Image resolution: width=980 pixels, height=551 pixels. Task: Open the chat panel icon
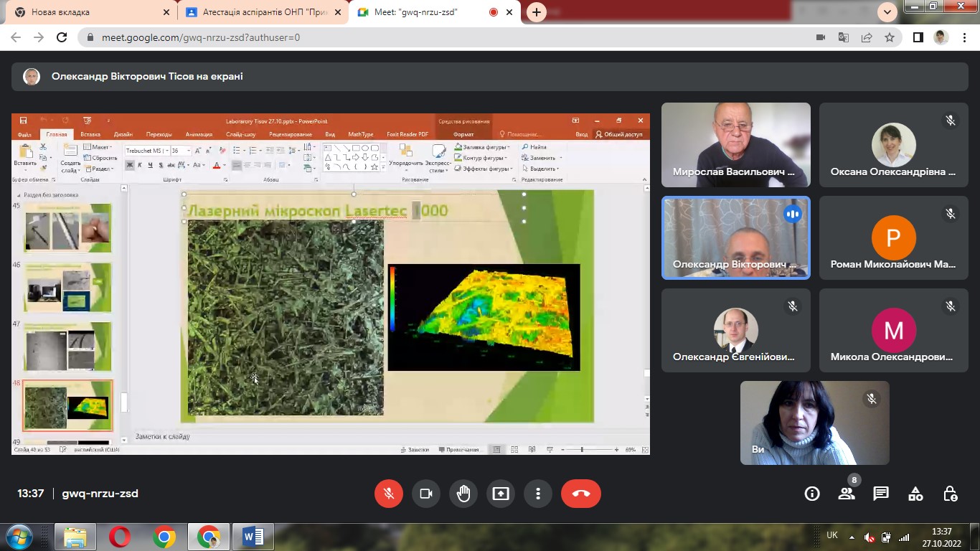(881, 494)
